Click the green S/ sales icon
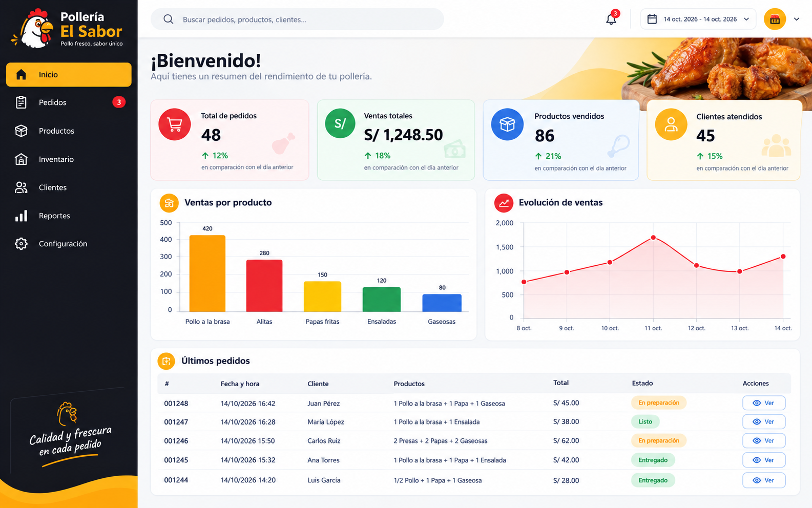Image resolution: width=812 pixels, height=508 pixels. [x=340, y=123]
